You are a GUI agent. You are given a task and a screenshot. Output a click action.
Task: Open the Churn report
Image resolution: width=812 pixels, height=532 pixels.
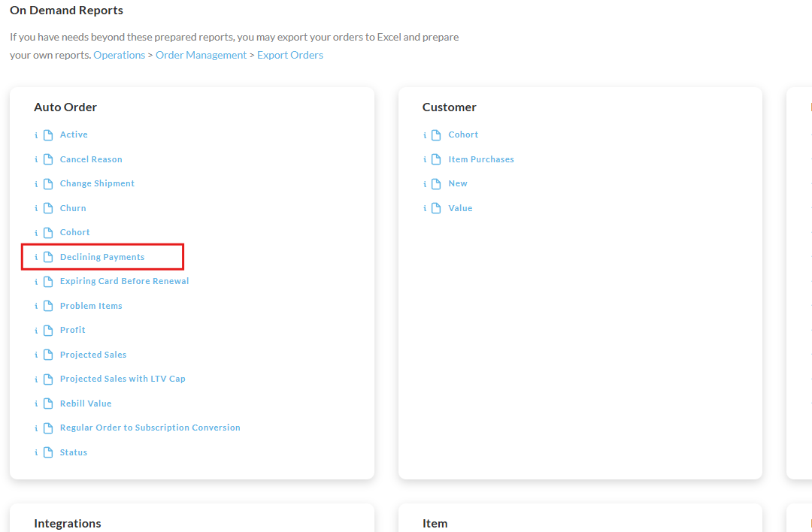tap(73, 208)
